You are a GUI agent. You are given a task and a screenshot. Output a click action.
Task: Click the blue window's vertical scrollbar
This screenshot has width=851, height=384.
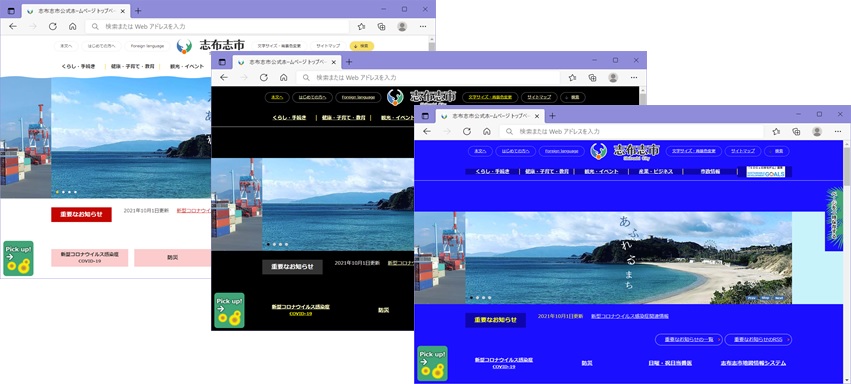click(847, 263)
